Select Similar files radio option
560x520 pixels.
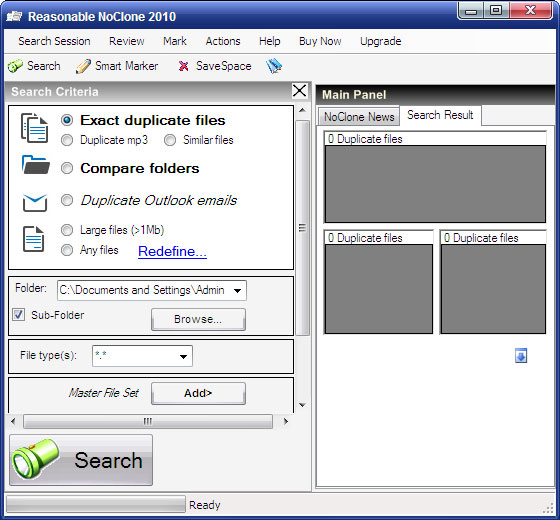point(170,140)
